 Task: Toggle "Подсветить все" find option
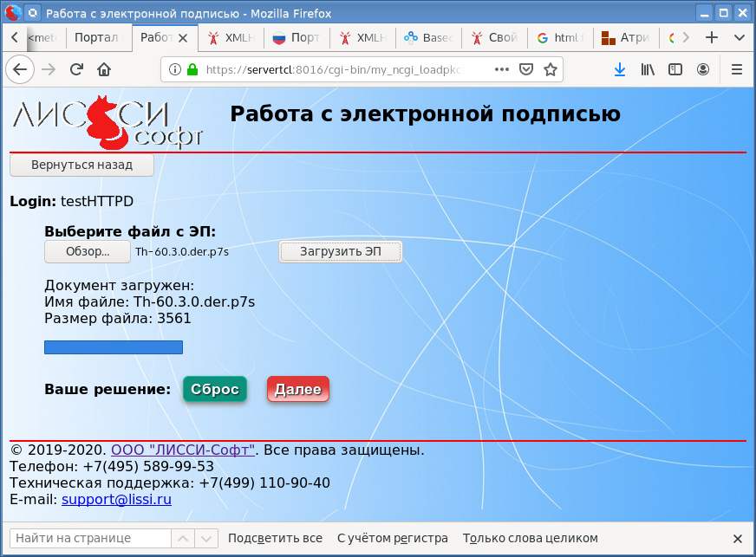tap(275, 538)
